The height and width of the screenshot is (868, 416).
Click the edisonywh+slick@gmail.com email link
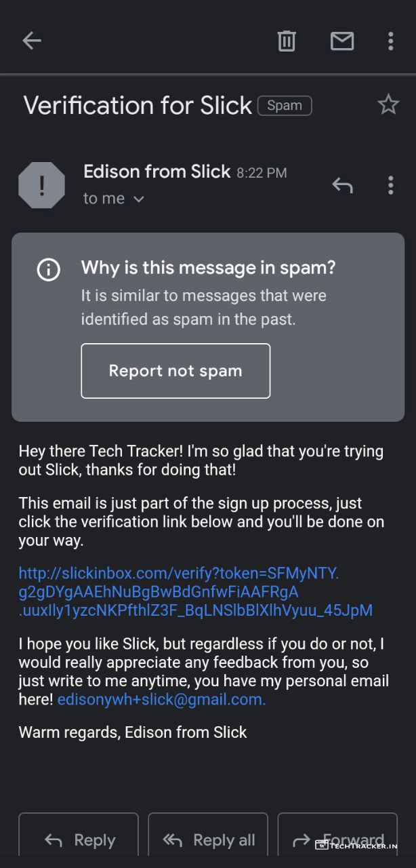[x=161, y=700]
